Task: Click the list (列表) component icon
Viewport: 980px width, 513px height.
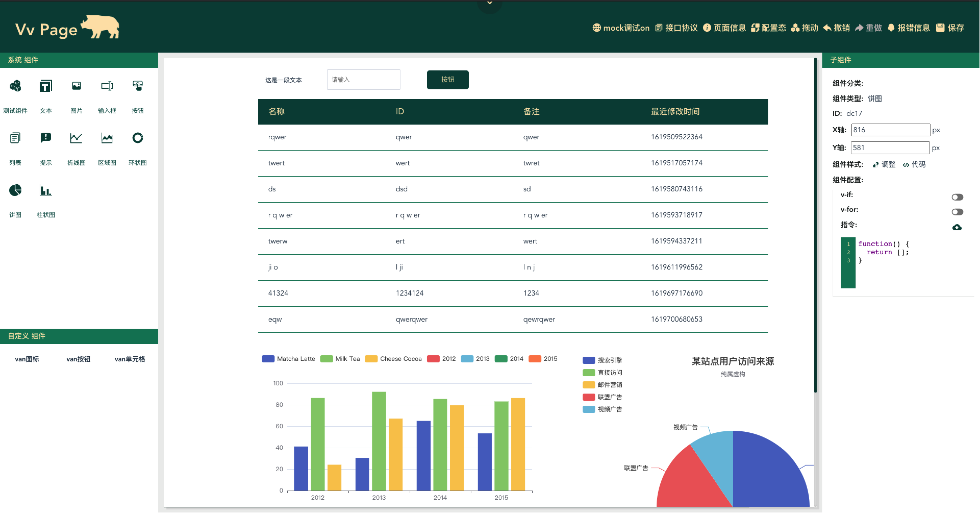Action: click(15, 138)
